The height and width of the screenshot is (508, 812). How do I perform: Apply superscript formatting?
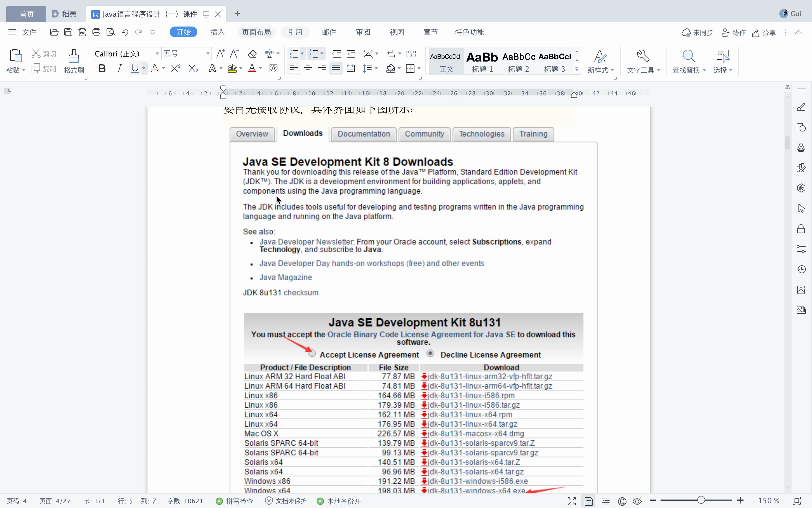175,69
